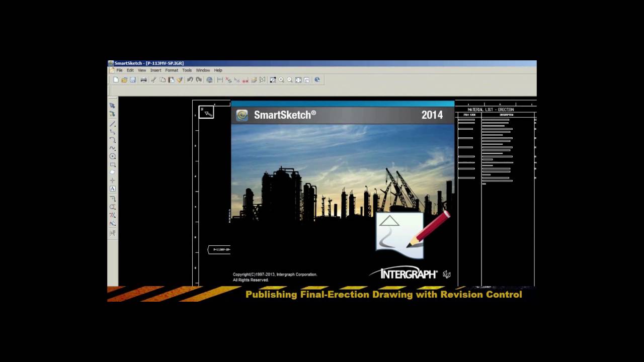The image size is (644, 362).
Task: Click the Cut scissors icon
Action: click(153, 80)
